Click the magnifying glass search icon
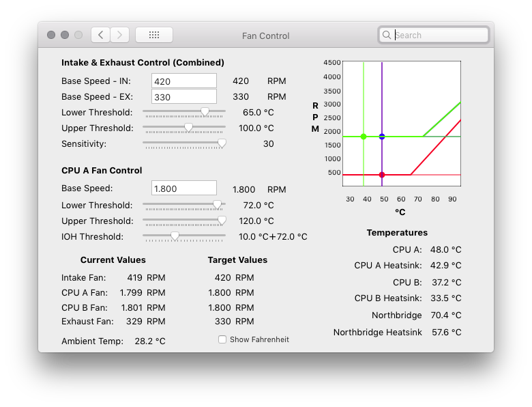Viewport: 532px width, 407px height. pos(387,35)
